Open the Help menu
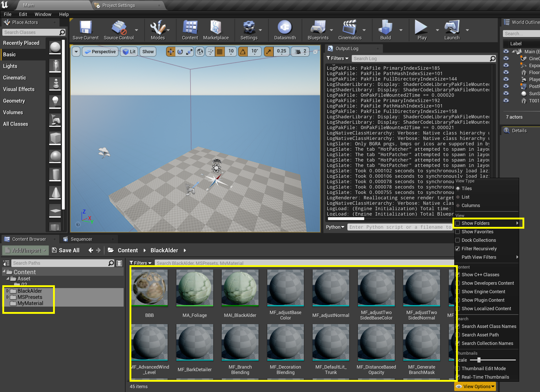Viewport: 540px width, 392px height. click(x=64, y=14)
